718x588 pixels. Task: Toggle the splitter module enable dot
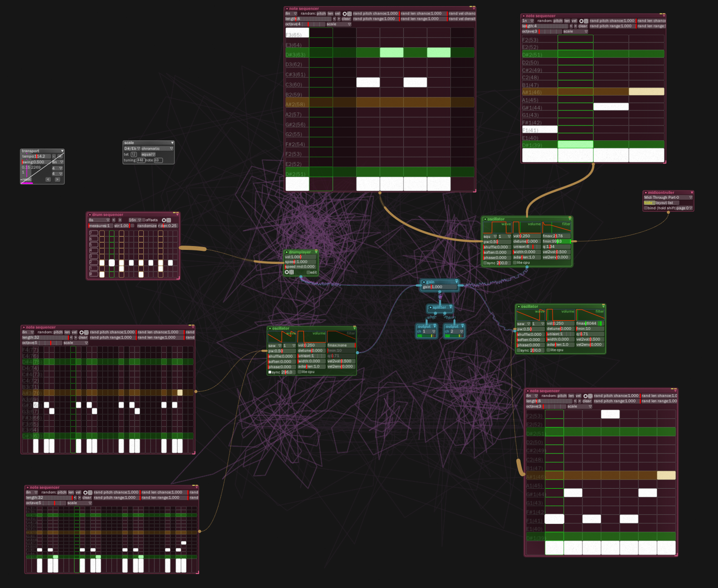pyautogui.click(x=430, y=307)
